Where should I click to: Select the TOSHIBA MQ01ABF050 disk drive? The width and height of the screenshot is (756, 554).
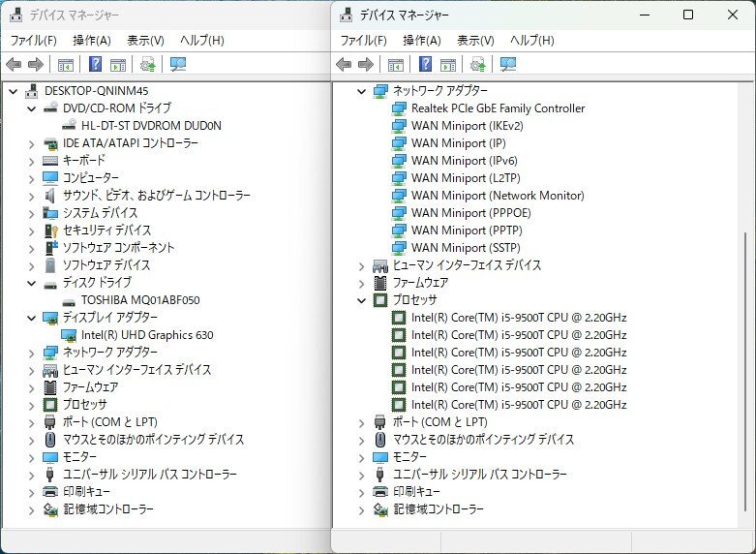click(139, 300)
